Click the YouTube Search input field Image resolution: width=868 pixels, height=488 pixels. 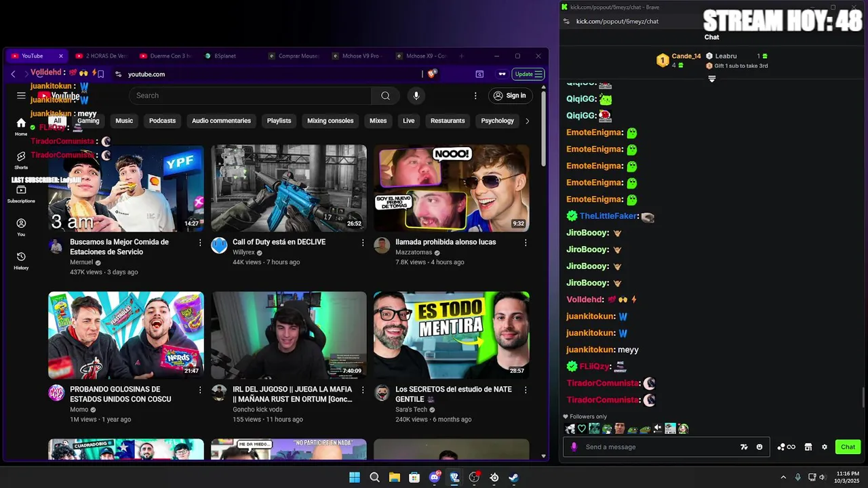click(x=250, y=96)
